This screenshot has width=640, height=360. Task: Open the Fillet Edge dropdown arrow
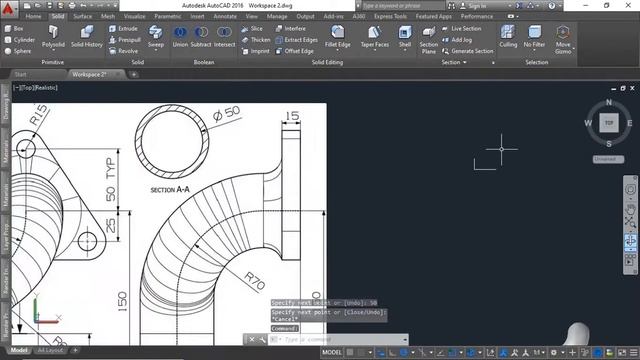338,50
